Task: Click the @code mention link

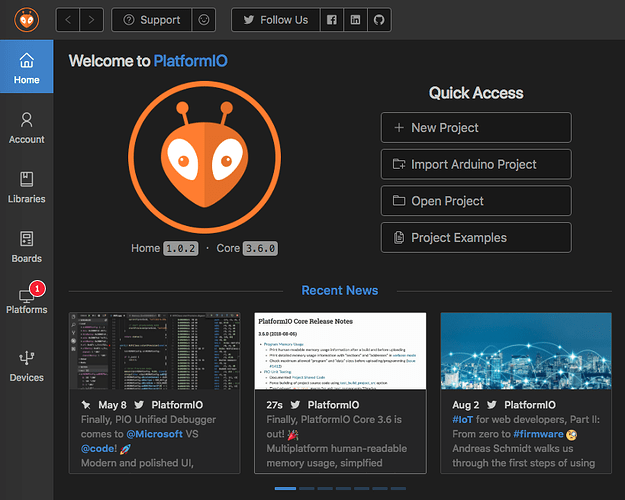Action: click(98, 449)
